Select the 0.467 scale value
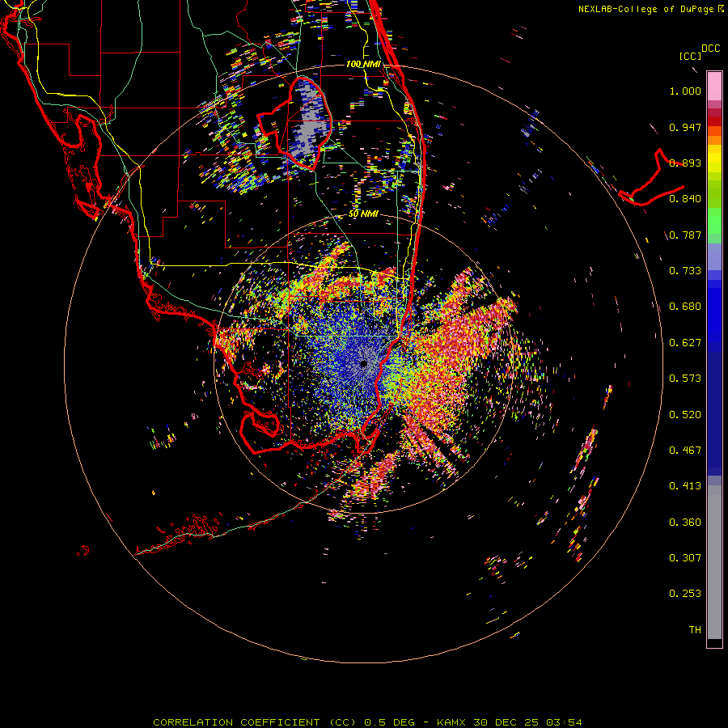Image resolution: width=728 pixels, height=728 pixels. coord(685,451)
